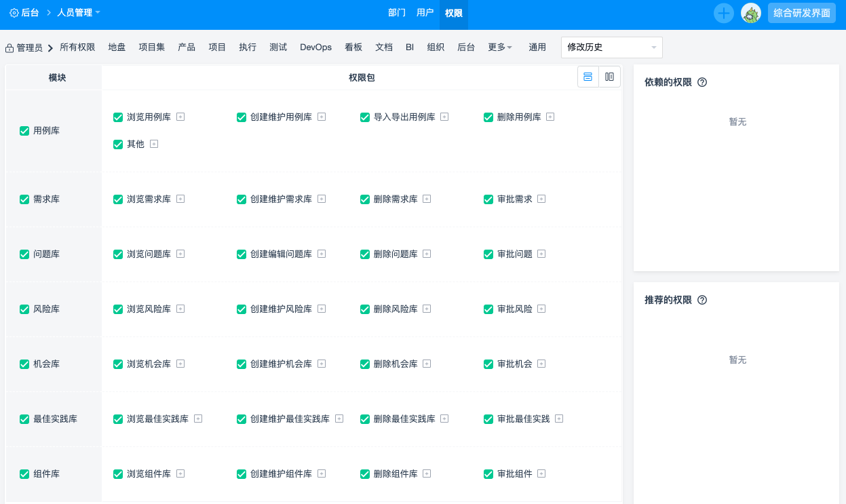846x504 pixels.
Task: Toggle the 删除需求库 permission checkbox
Action: pos(365,199)
